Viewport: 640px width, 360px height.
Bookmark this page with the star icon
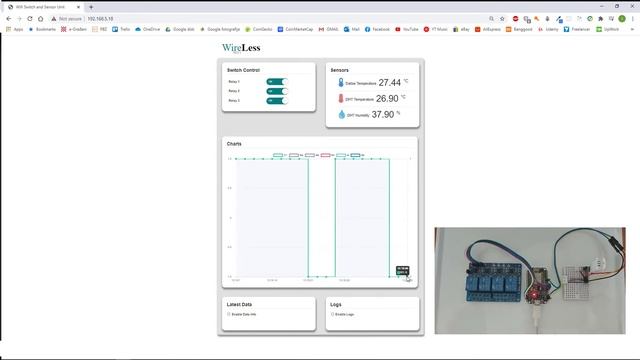tap(502, 19)
